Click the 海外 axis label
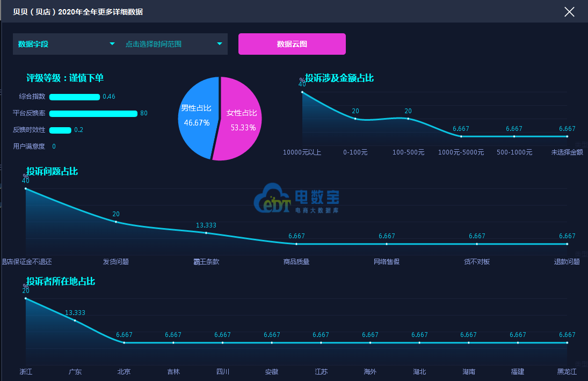Viewport: 588px width, 381px height. [370, 372]
